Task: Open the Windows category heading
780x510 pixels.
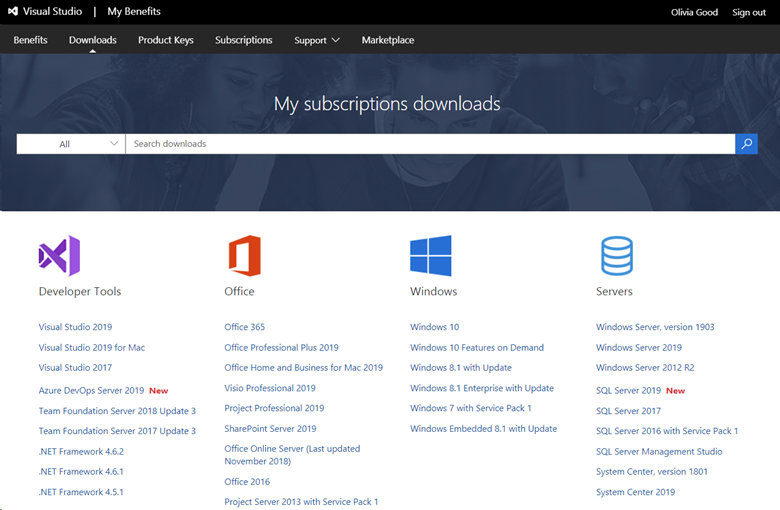Action: pos(433,291)
